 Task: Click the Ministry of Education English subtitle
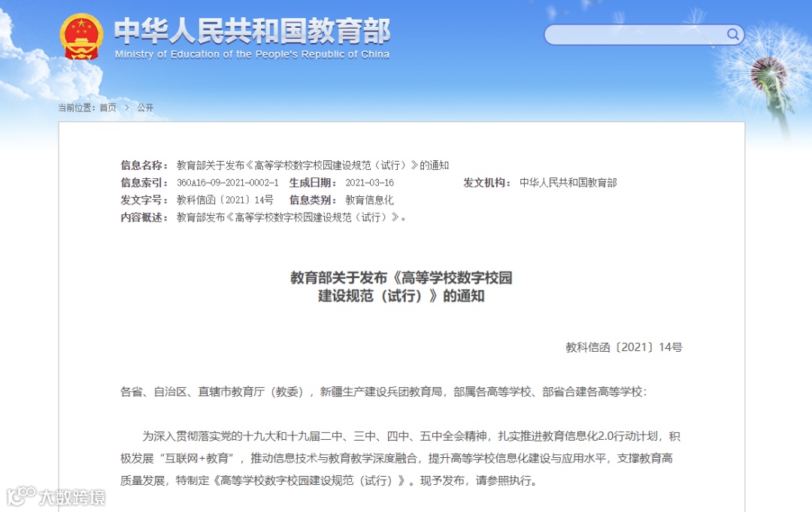click(x=252, y=54)
